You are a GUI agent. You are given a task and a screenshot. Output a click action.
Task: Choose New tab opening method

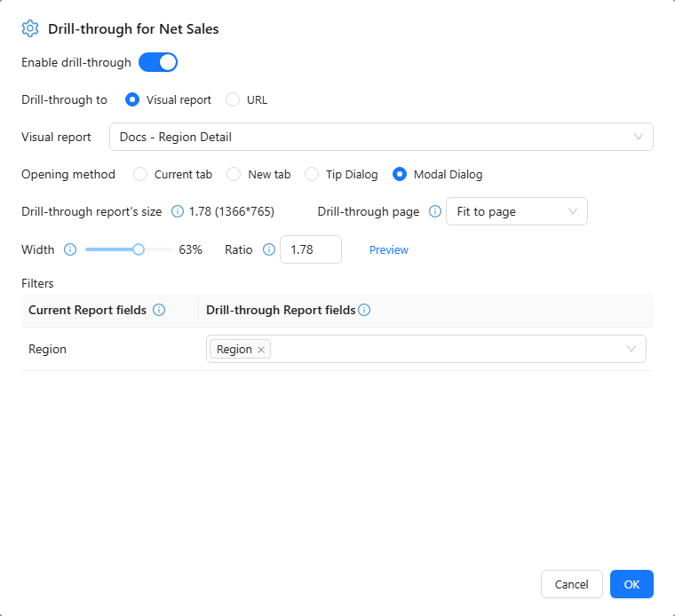[x=234, y=174]
